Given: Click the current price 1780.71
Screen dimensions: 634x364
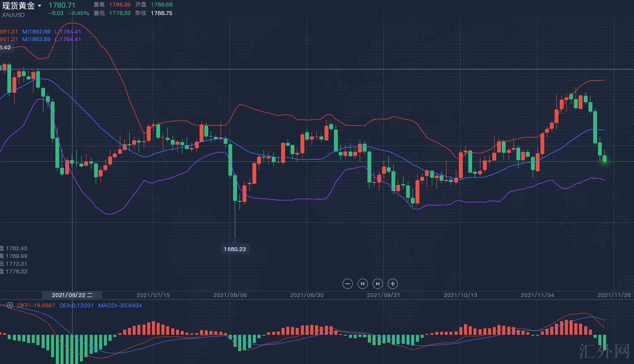Looking at the screenshot, I should 62,6.
